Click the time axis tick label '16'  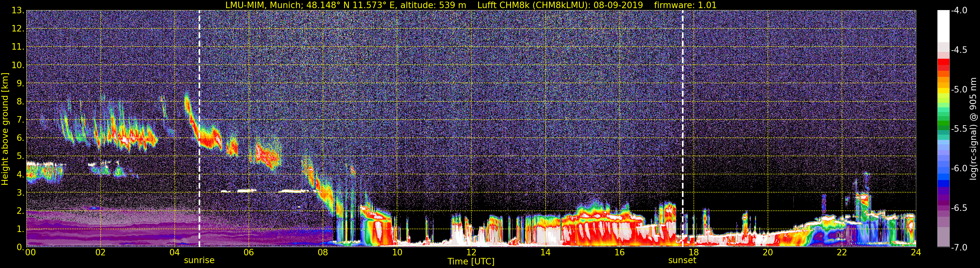click(x=619, y=252)
